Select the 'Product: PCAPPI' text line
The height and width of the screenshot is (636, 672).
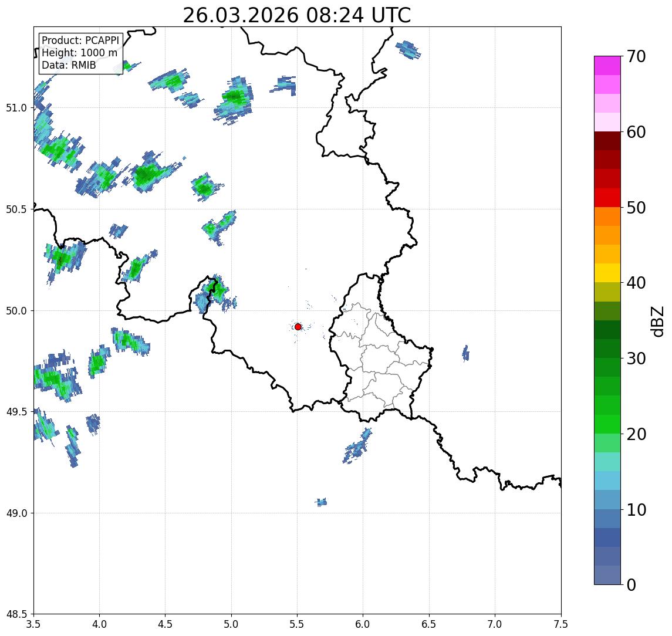point(80,40)
